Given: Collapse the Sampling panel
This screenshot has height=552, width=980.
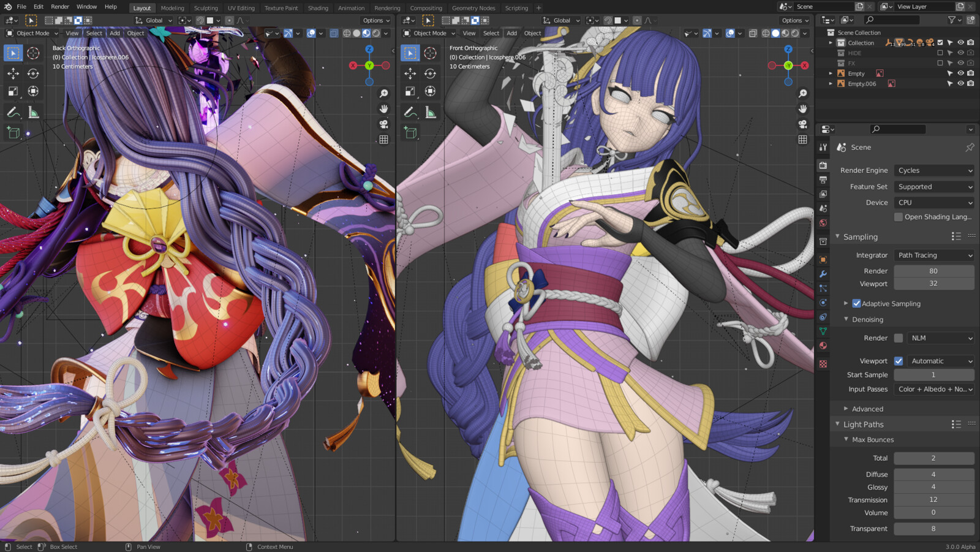Looking at the screenshot, I should 860,237.
